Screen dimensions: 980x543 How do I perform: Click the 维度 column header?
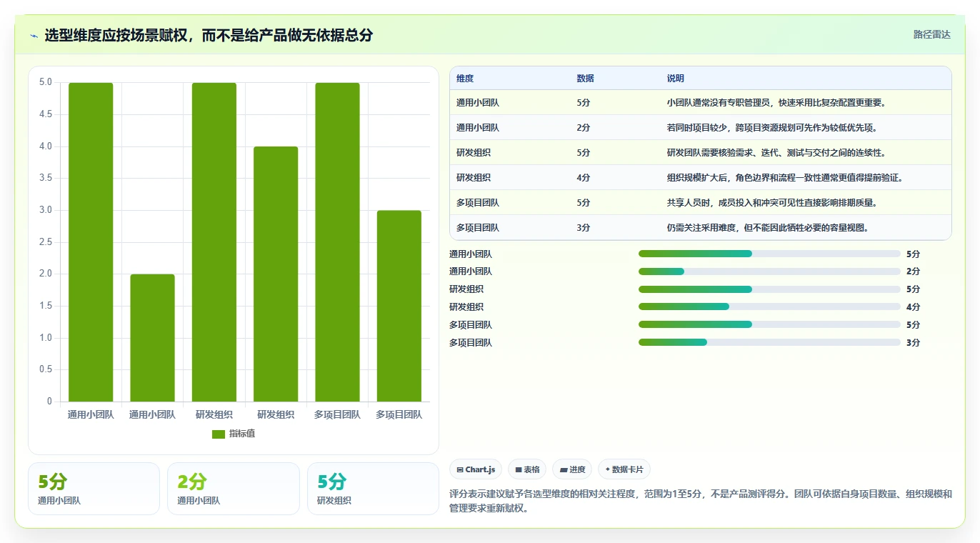pos(465,79)
